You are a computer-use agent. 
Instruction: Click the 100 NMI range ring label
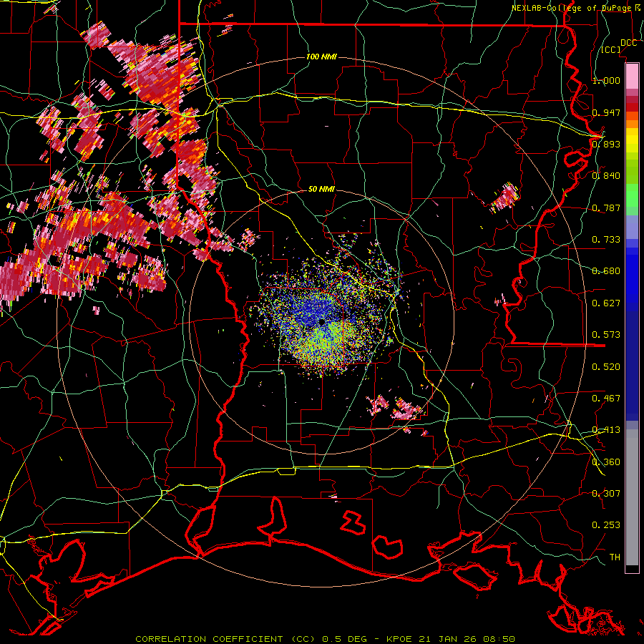coord(321,57)
